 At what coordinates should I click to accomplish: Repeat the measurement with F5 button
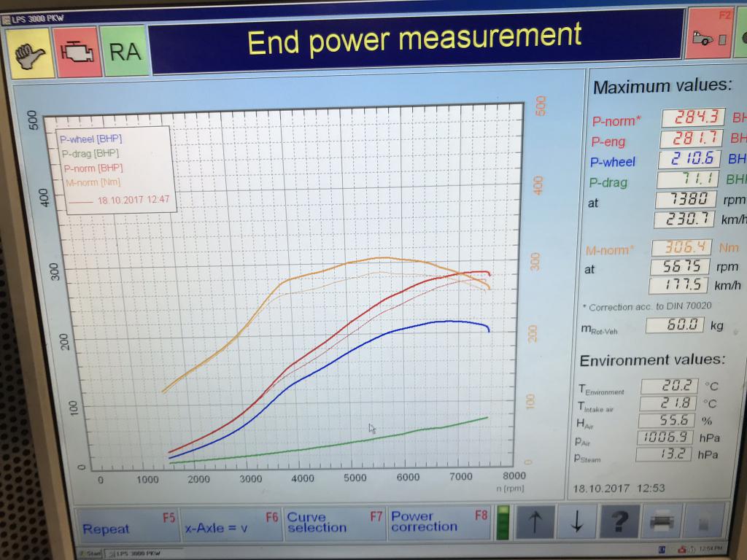pyautogui.click(x=126, y=526)
